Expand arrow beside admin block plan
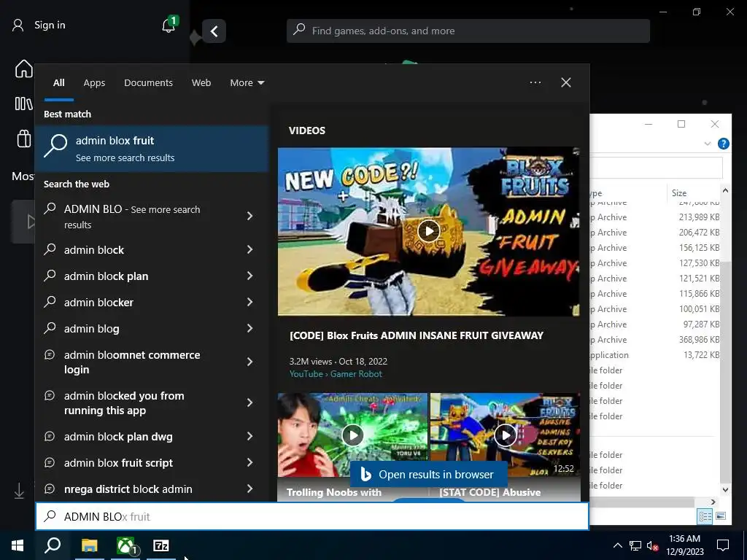Viewport: 747px width, 560px height. coord(249,276)
